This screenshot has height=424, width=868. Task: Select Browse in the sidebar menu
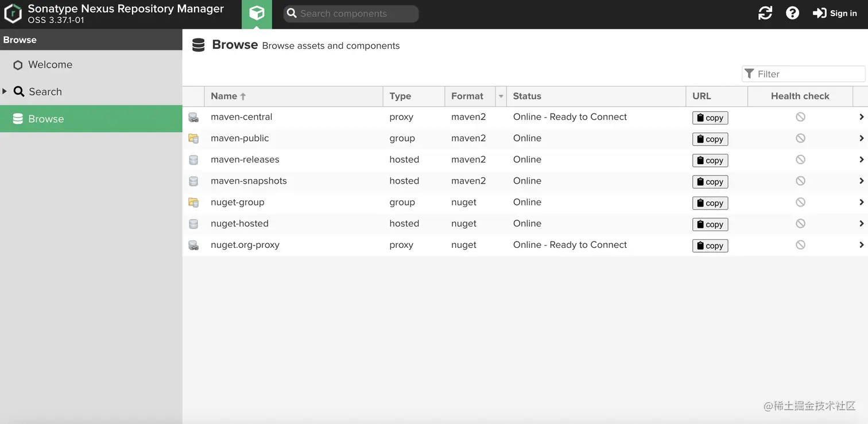(x=46, y=119)
